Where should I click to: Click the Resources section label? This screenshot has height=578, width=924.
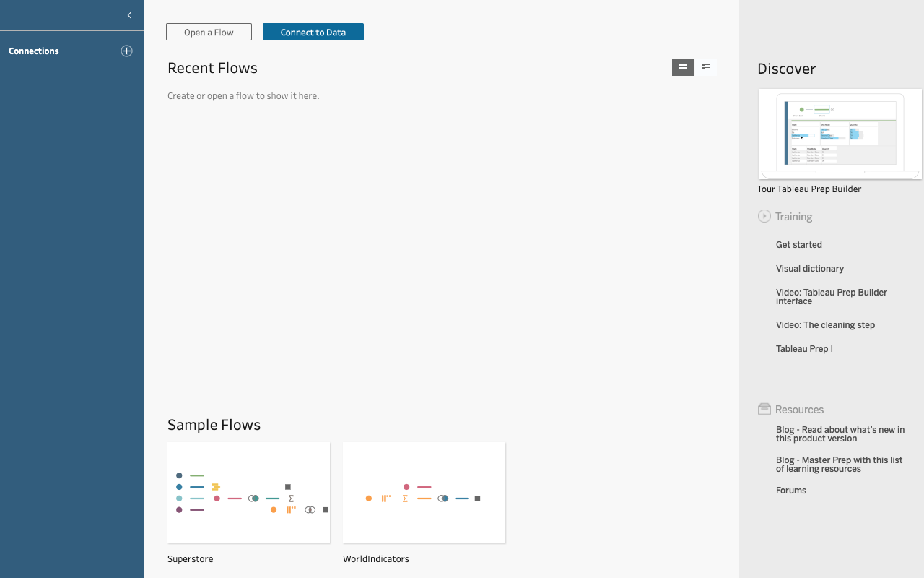point(800,410)
